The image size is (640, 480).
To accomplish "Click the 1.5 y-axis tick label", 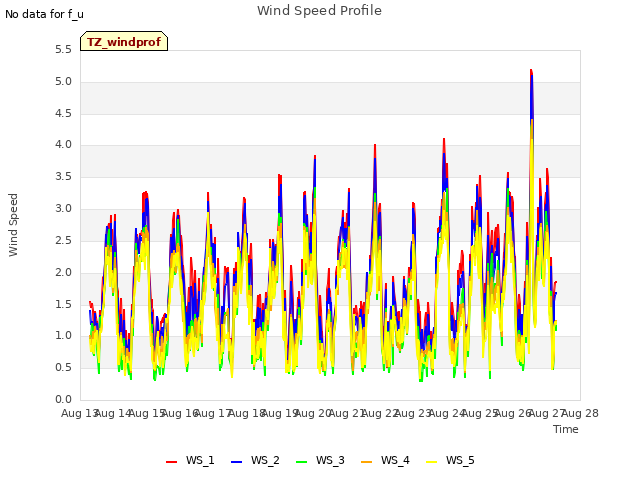I will [x=63, y=304].
